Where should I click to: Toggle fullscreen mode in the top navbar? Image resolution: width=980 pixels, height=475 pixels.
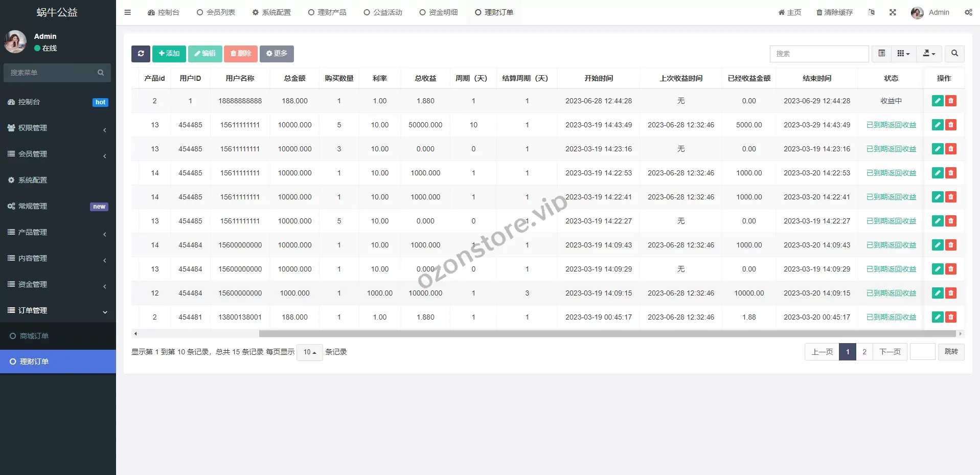pyautogui.click(x=893, y=12)
